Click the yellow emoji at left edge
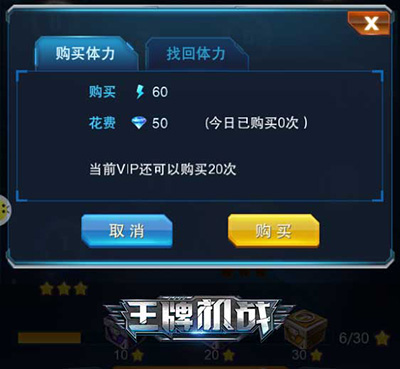 [5, 210]
